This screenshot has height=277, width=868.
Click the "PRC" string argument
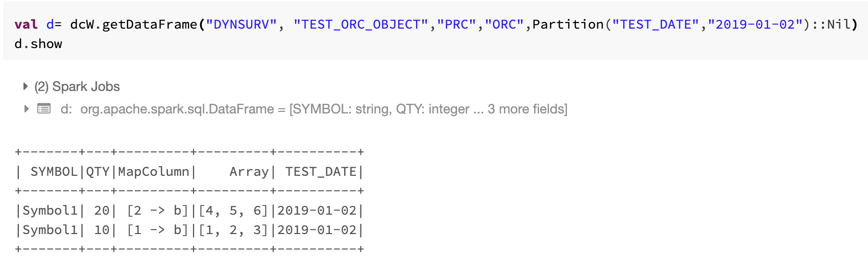pos(456,25)
